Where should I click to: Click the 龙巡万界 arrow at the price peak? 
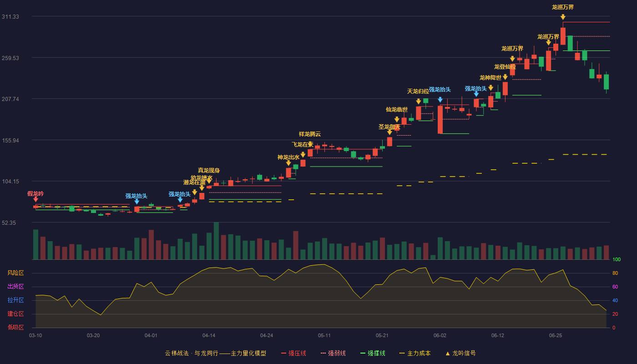click(x=563, y=17)
